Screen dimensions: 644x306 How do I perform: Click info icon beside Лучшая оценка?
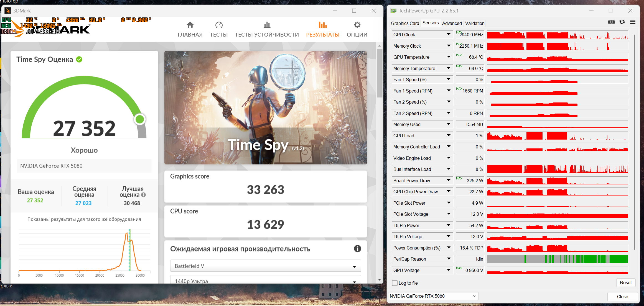143,195
